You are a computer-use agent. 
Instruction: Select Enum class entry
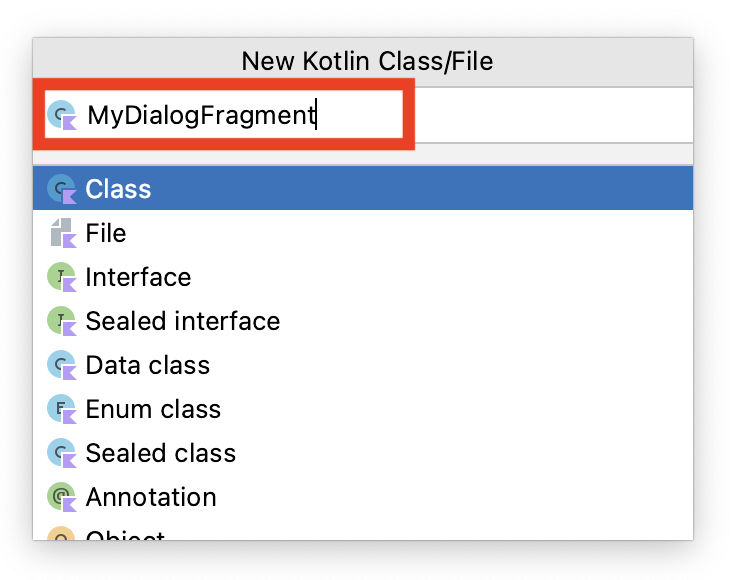point(363,409)
